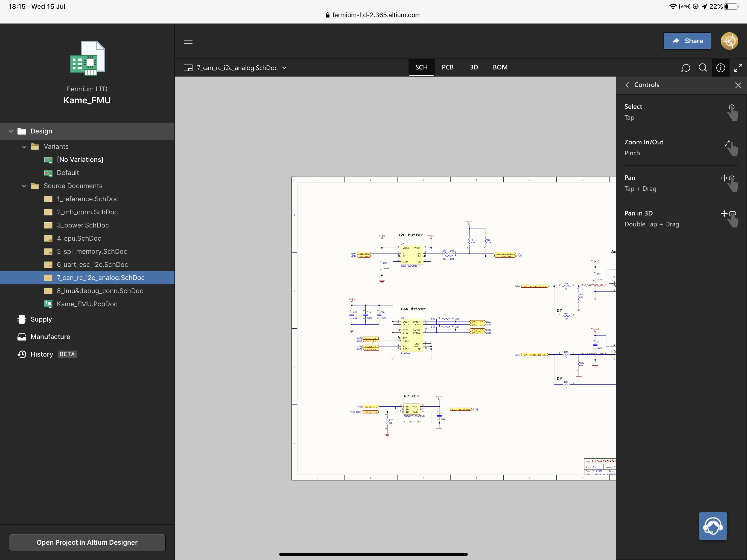Click the History clock icon
747x560 pixels.
pos(22,354)
